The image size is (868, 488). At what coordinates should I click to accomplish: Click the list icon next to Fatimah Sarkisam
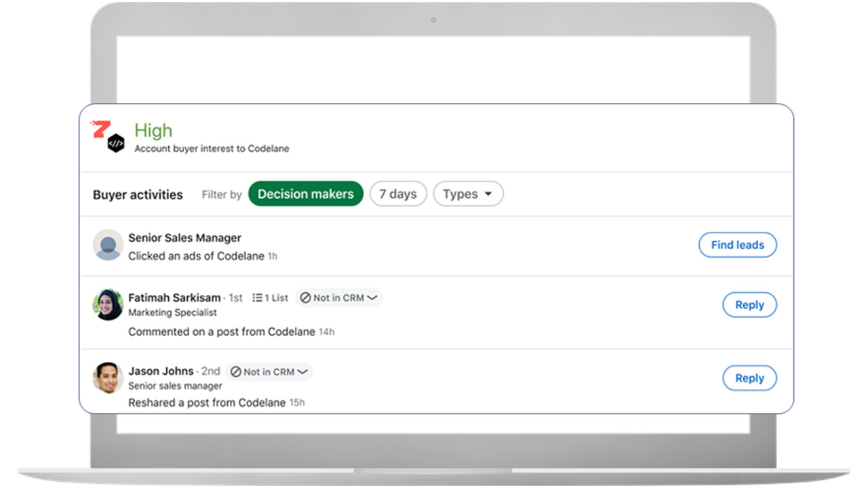pyautogui.click(x=257, y=298)
